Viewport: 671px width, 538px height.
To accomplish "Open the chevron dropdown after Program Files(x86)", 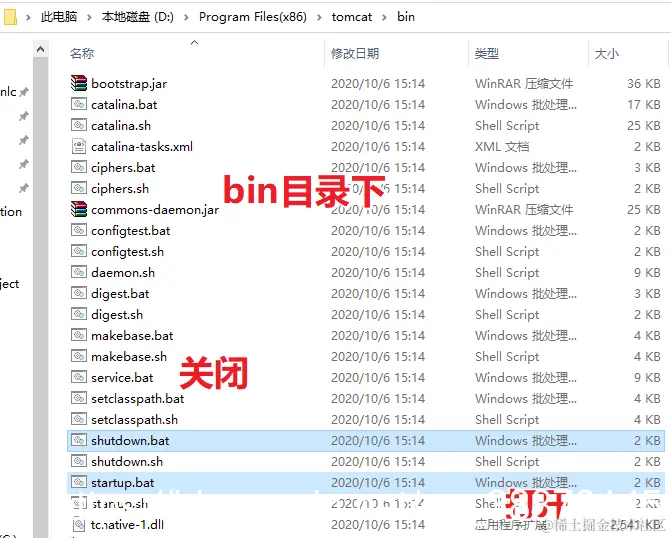I will click(x=319, y=17).
